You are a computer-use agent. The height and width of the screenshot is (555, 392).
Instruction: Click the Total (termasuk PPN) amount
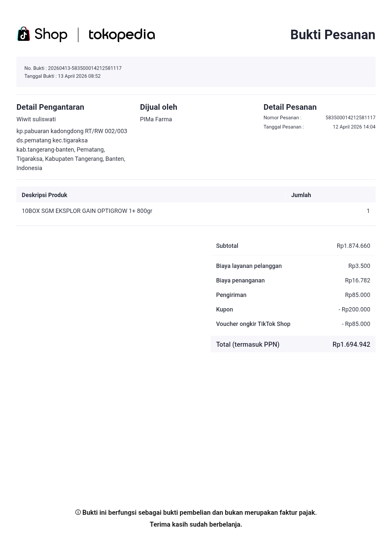click(351, 344)
